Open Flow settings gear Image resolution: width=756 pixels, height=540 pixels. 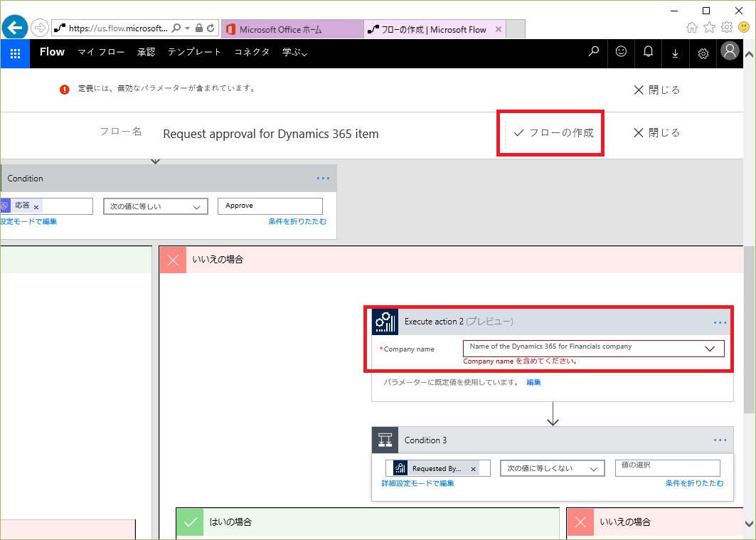(x=703, y=53)
